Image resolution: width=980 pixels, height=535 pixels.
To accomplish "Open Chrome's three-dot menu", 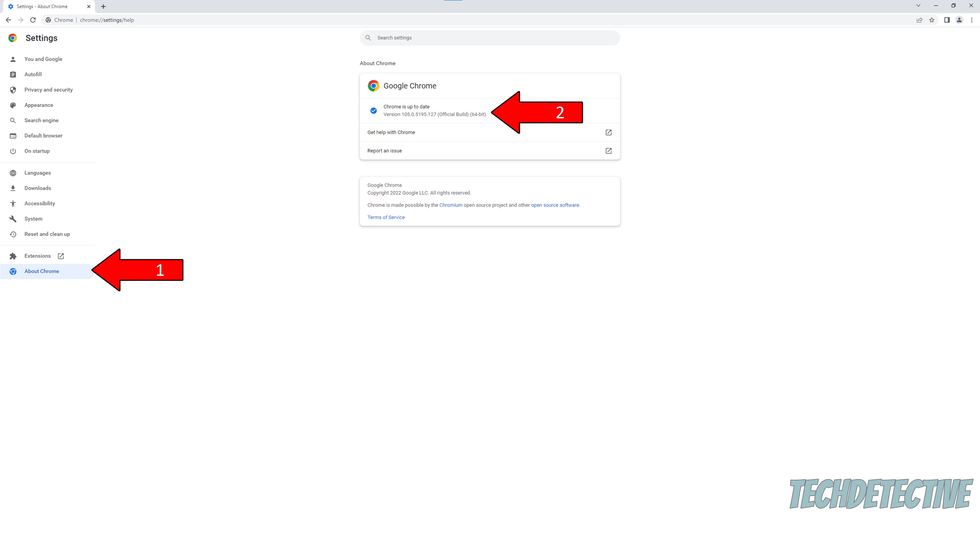I will pos(972,20).
